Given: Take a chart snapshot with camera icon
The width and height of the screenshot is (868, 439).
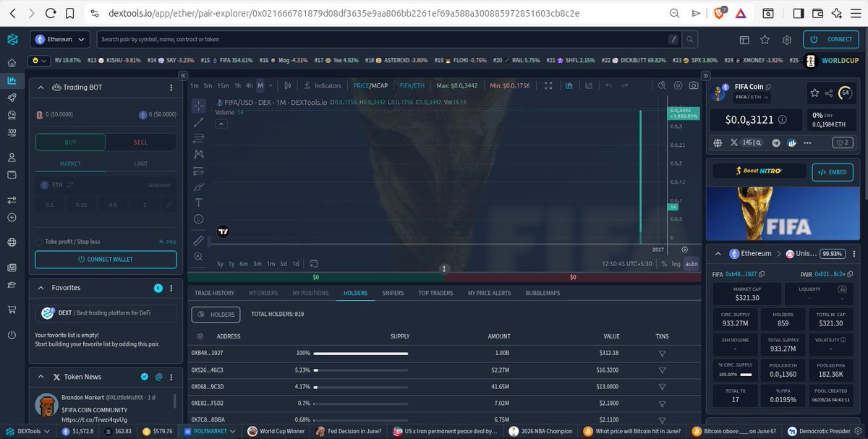Looking at the screenshot, I should 694,85.
